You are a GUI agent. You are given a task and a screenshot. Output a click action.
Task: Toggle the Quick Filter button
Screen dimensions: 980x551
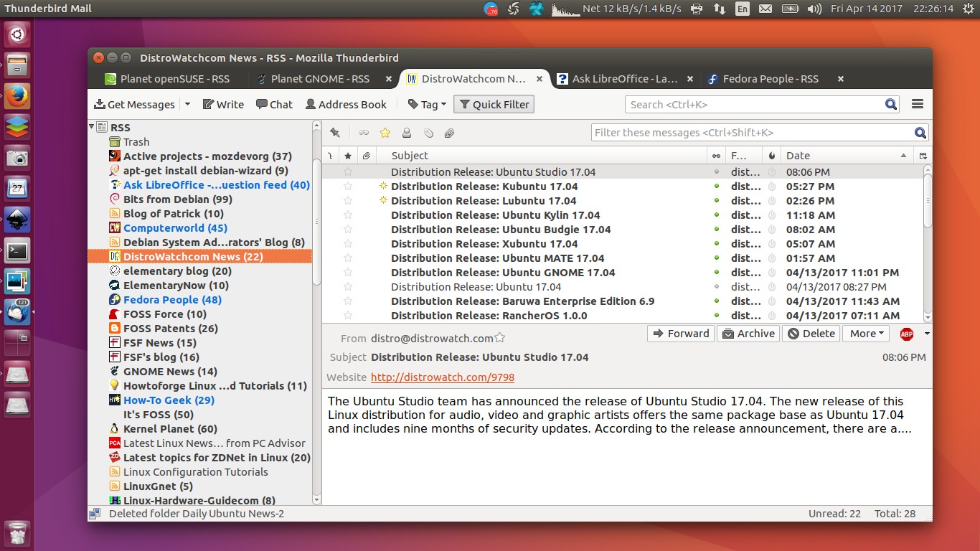pyautogui.click(x=494, y=104)
